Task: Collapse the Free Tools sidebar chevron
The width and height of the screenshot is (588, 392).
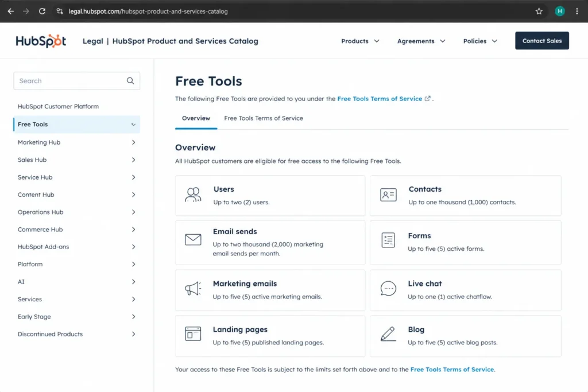Action: (x=133, y=125)
